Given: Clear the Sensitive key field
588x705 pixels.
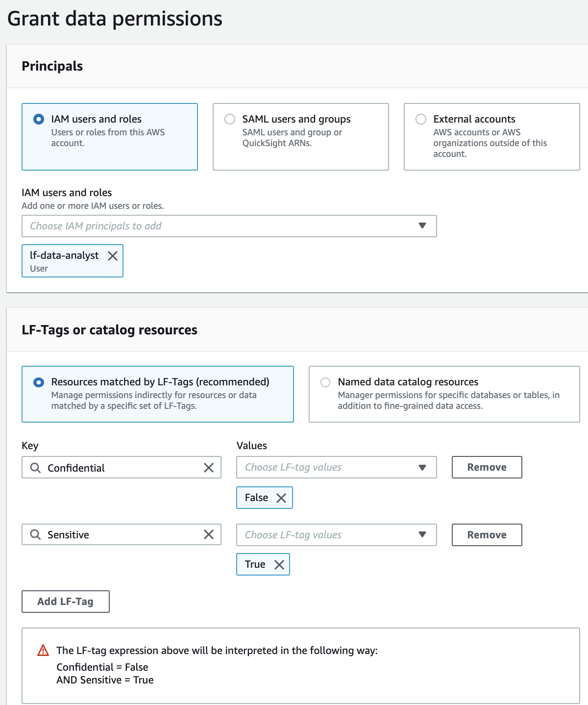Looking at the screenshot, I should tap(209, 534).
